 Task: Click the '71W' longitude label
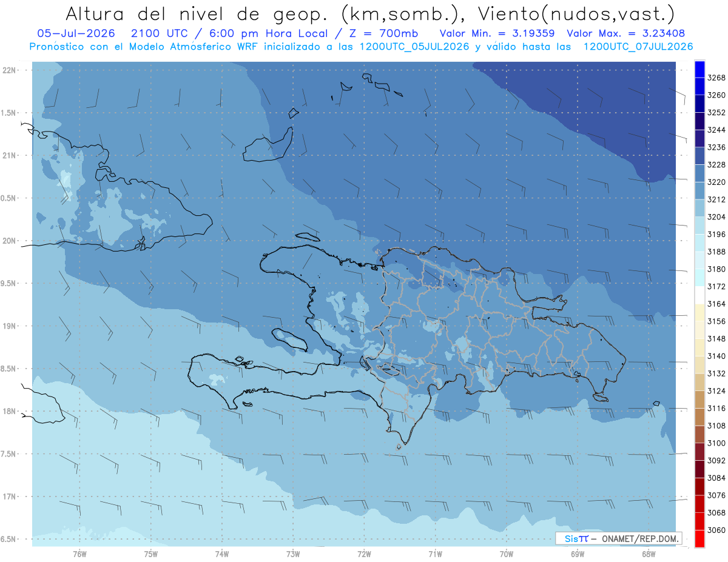pos(435,554)
